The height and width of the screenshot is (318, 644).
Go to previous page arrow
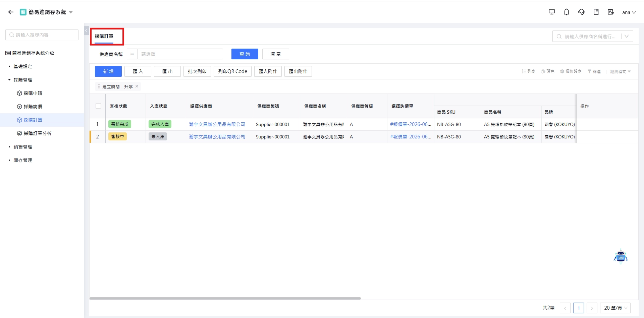[x=565, y=308]
